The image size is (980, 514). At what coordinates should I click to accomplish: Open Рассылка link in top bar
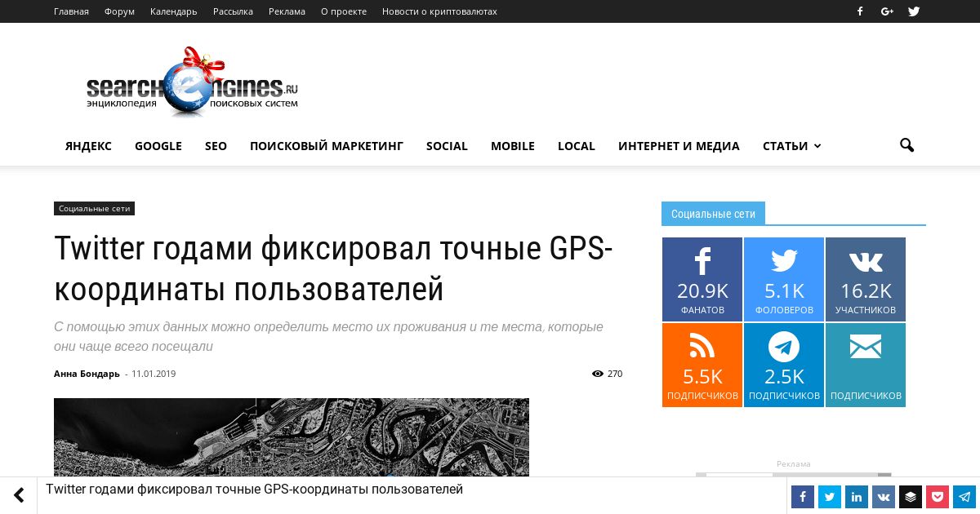click(x=233, y=11)
